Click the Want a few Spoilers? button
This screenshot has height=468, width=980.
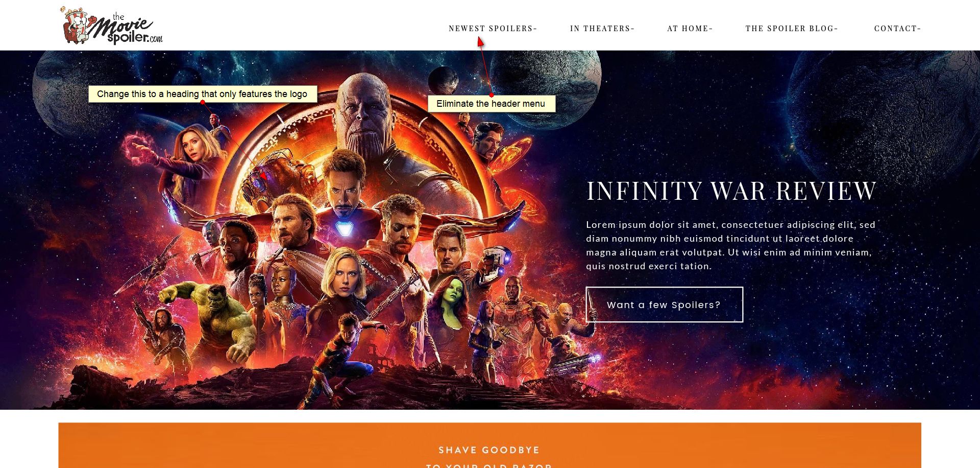(x=664, y=305)
